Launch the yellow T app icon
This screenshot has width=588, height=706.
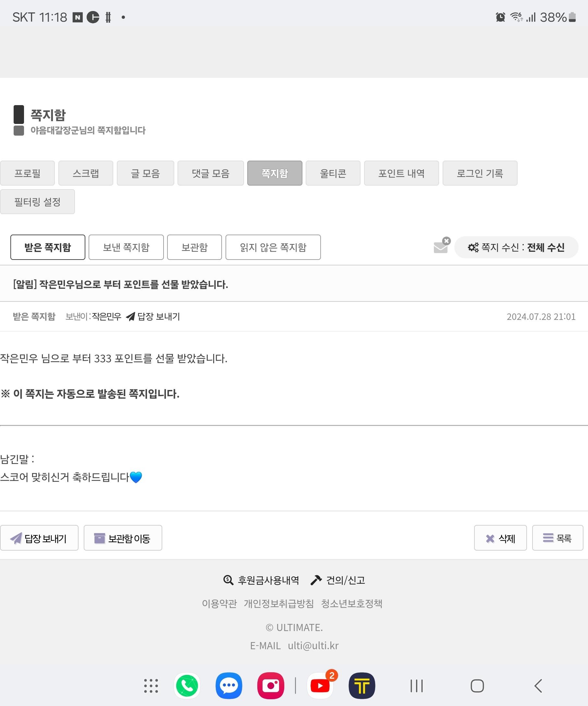(x=362, y=686)
